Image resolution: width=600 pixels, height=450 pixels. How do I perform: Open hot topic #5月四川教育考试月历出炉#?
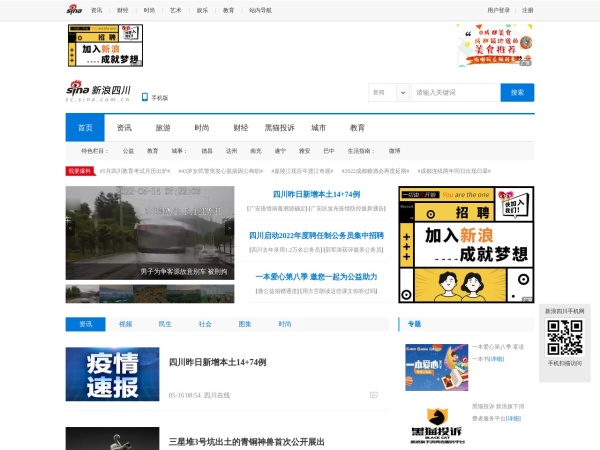pos(135,171)
